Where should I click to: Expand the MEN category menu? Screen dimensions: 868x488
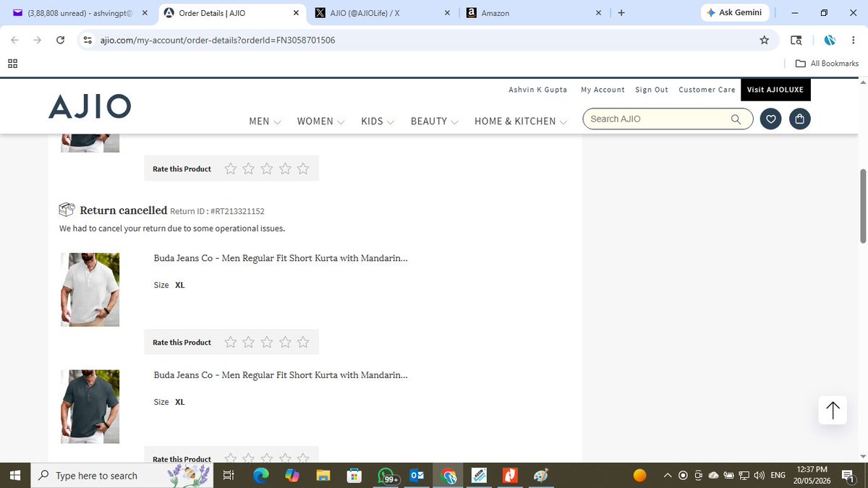point(265,121)
